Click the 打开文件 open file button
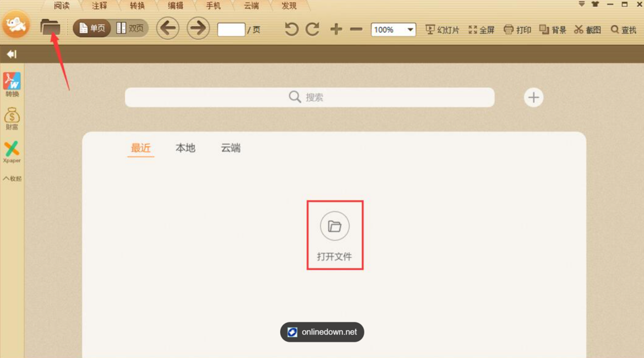Viewport: 644px width, 358px height. click(x=335, y=234)
